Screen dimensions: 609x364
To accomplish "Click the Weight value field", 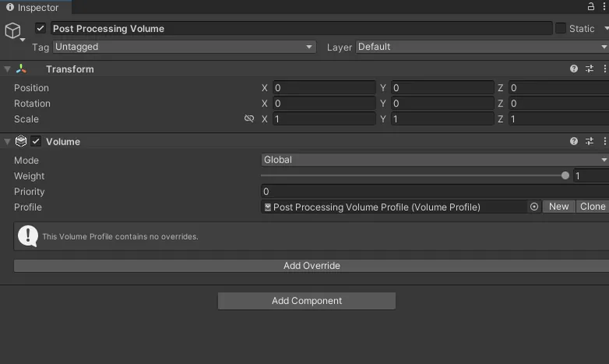I will tap(591, 176).
